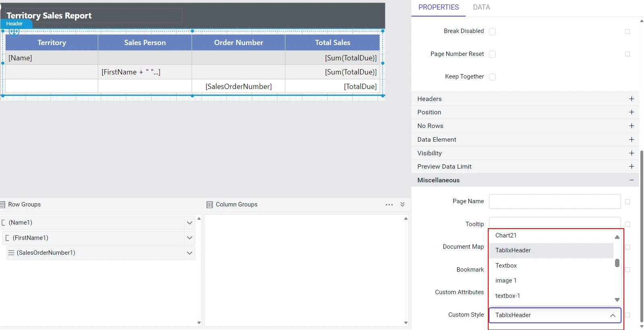Image resolution: width=644 pixels, height=330 pixels.
Task: Click the group bracket icon beside FirstName1
Action: coord(7,238)
